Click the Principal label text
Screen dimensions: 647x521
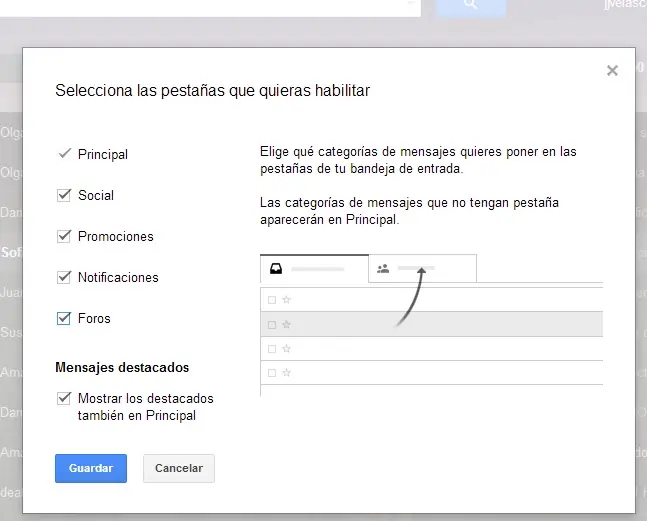click(103, 154)
